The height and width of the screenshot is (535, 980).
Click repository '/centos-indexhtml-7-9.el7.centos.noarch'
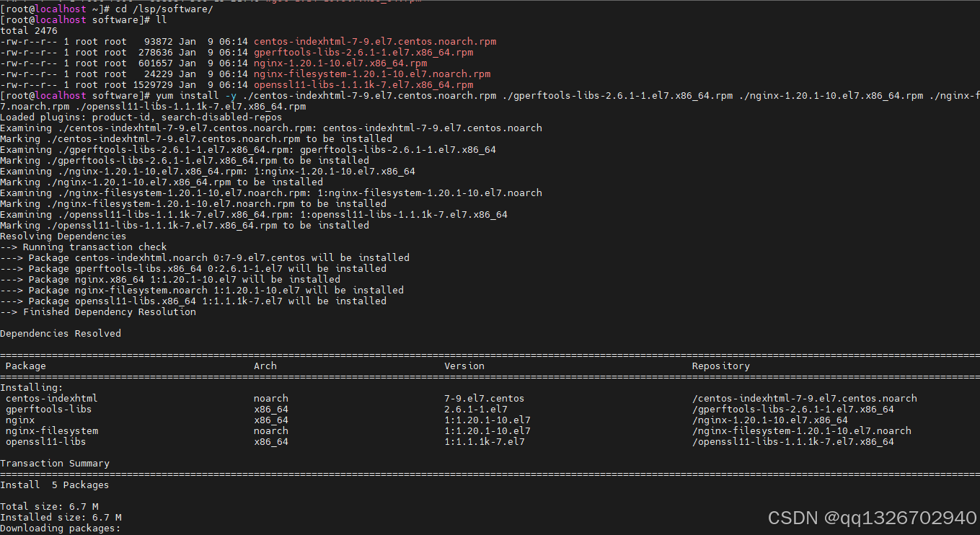tap(805, 398)
